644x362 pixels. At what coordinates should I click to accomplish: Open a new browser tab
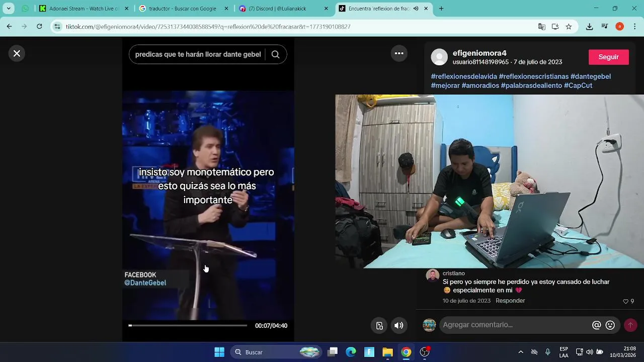click(x=441, y=9)
